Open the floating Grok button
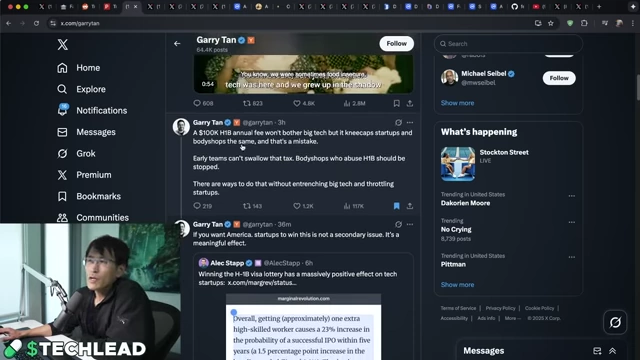The width and height of the screenshot is (640, 360). click(615, 322)
